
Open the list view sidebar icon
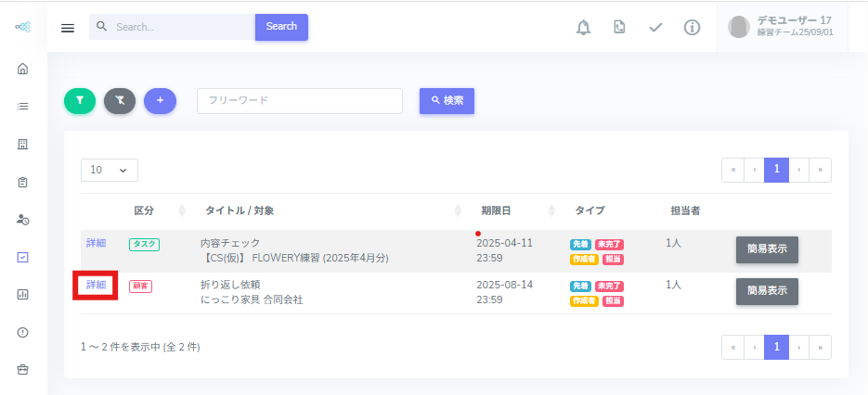point(23,106)
